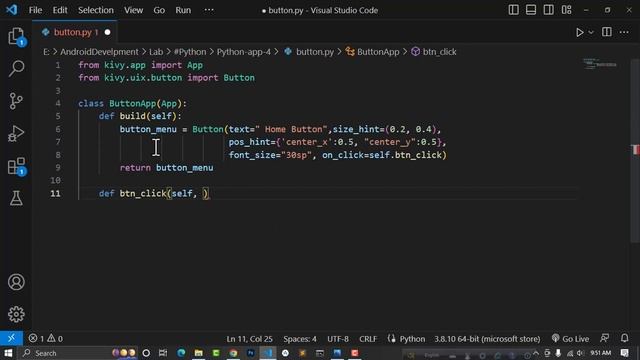This screenshot has width=640, height=360.
Task: Click on 'return button_menu' code line
Action: [167, 168]
